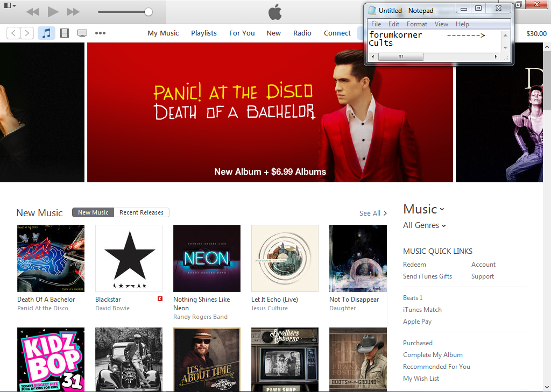Click Notepad horizontal scrollbar thumb
This screenshot has height=392, width=551.
[400, 56]
